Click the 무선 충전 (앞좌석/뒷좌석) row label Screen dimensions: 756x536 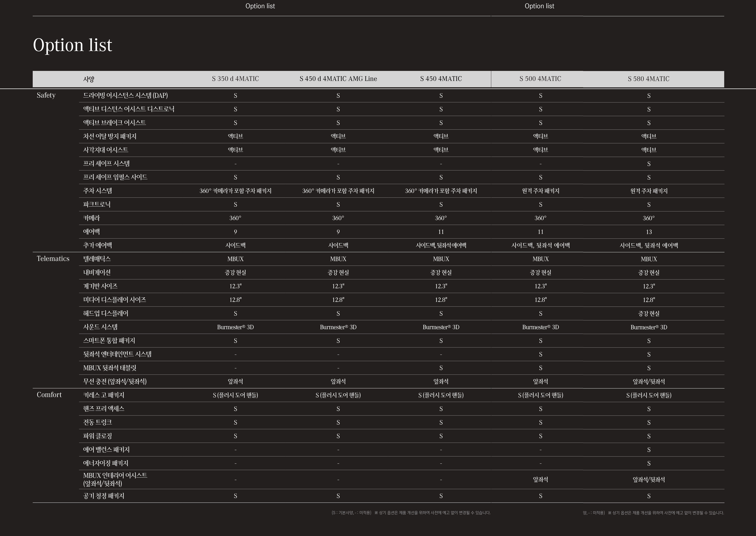115,381
